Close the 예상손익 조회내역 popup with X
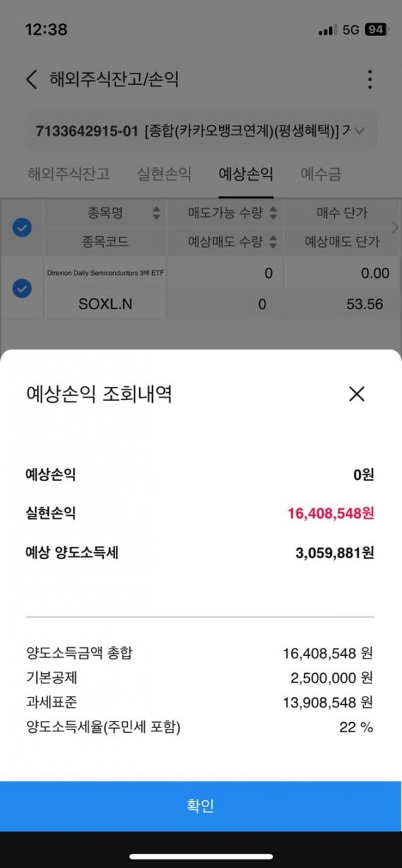 tap(356, 394)
